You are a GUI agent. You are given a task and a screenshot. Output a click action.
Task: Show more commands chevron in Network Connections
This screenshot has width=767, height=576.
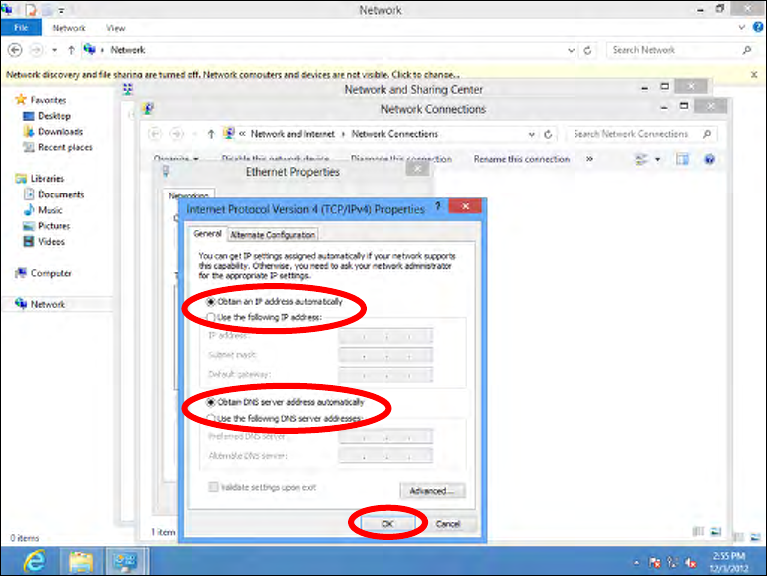click(x=589, y=159)
